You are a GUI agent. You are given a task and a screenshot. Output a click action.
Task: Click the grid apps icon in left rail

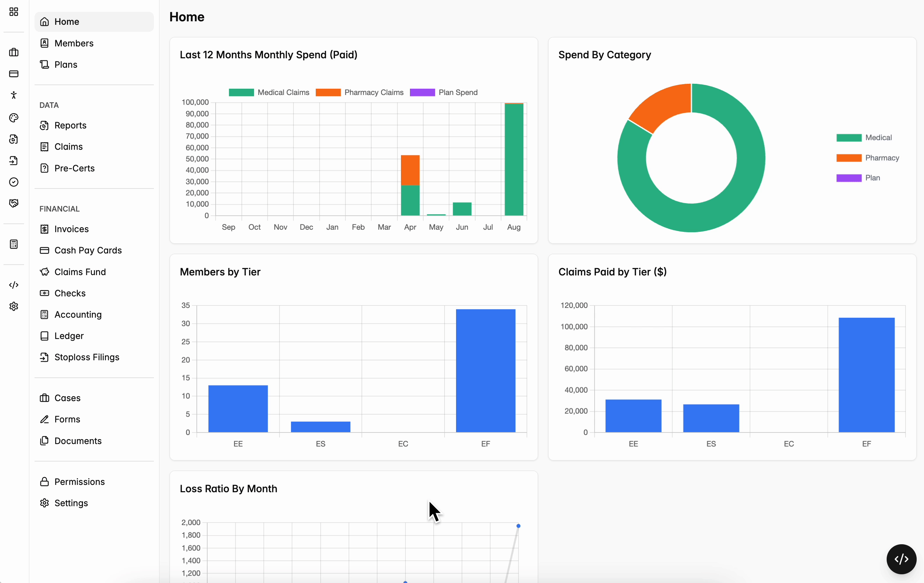(x=14, y=12)
